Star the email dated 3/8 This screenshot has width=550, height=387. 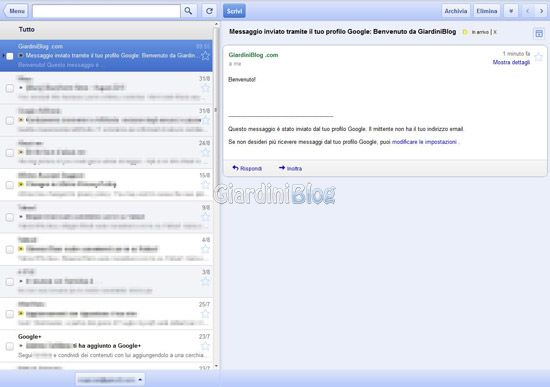205,281
